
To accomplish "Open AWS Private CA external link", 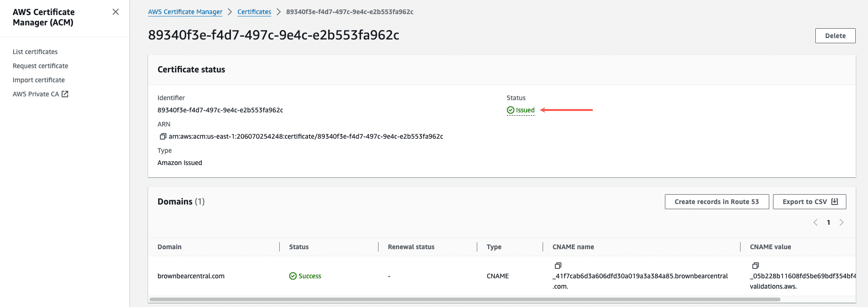I will point(40,94).
